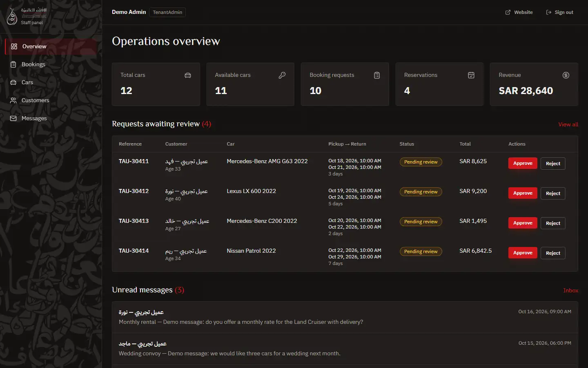Open the Wedding convoy unread message
588x368 pixels.
coord(345,349)
